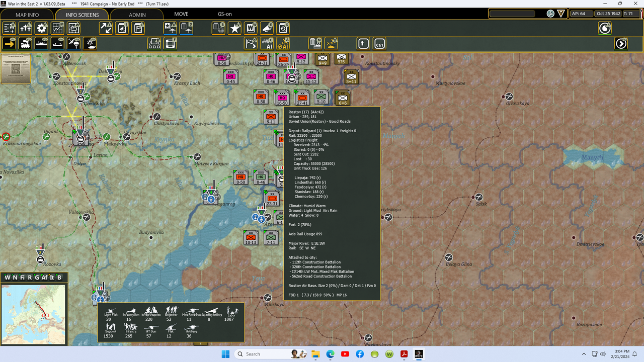Open the air directive list-plane icon
This screenshot has width=644, height=362.
click(x=187, y=28)
